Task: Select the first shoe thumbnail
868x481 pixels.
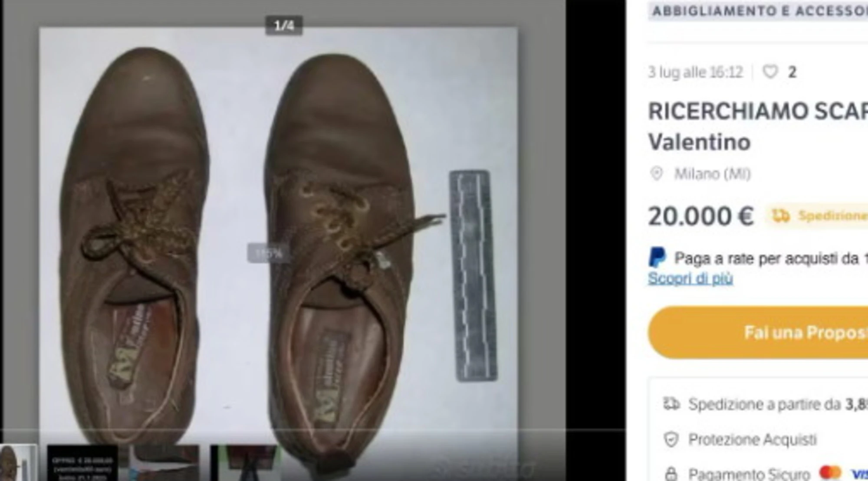Action: pyautogui.click(x=18, y=463)
